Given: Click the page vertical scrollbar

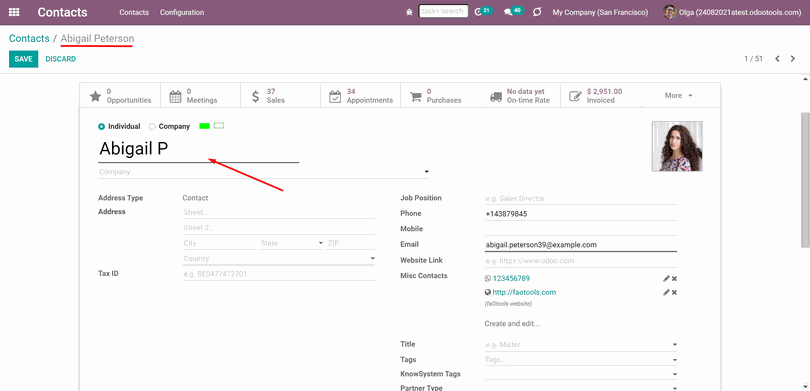Looking at the screenshot, I should (805, 181).
